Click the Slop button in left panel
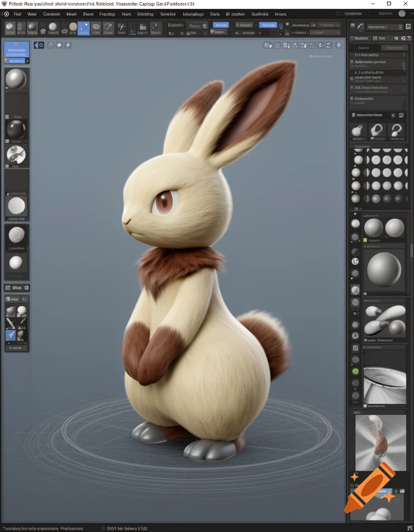 (x=17, y=288)
